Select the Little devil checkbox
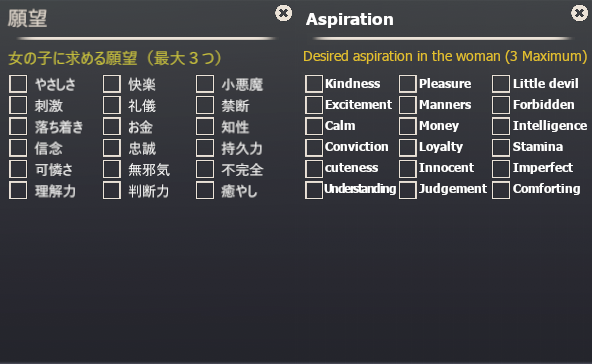This screenshot has height=364, width=592. point(501,84)
